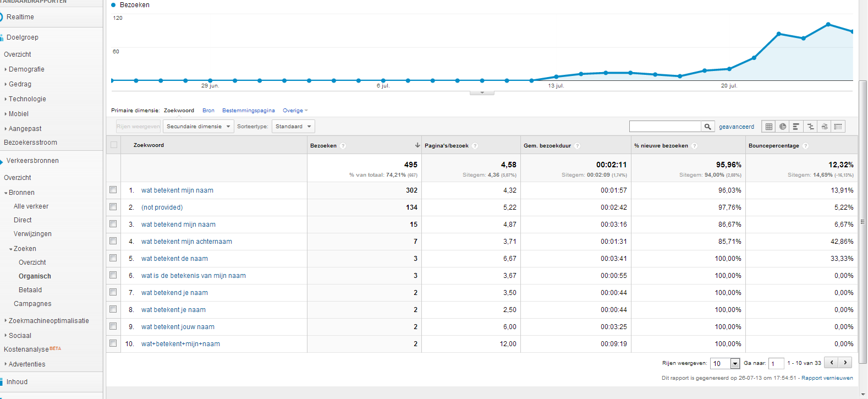Open keyword 'wat betekent mijn naam'

[177, 190]
